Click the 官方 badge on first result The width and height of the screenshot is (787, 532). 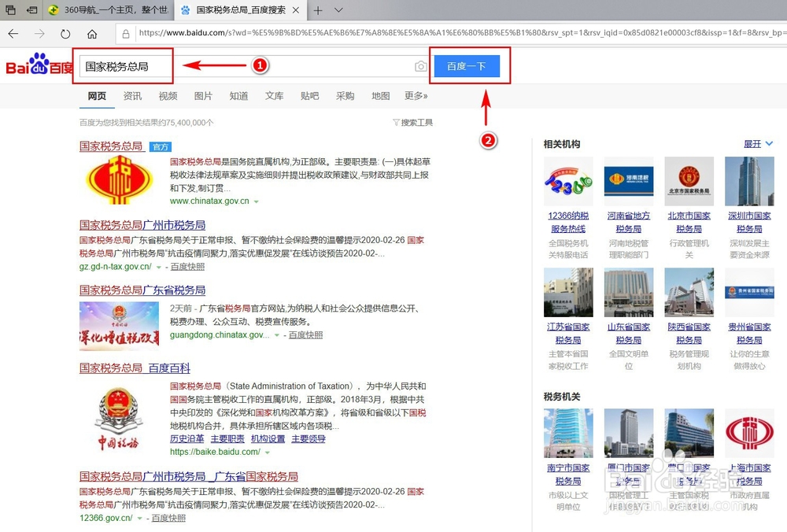tap(161, 146)
